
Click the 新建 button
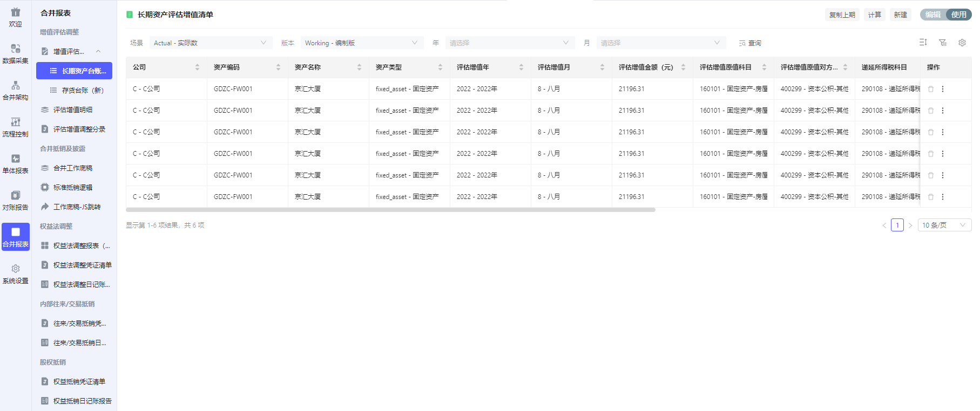pos(900,15)
